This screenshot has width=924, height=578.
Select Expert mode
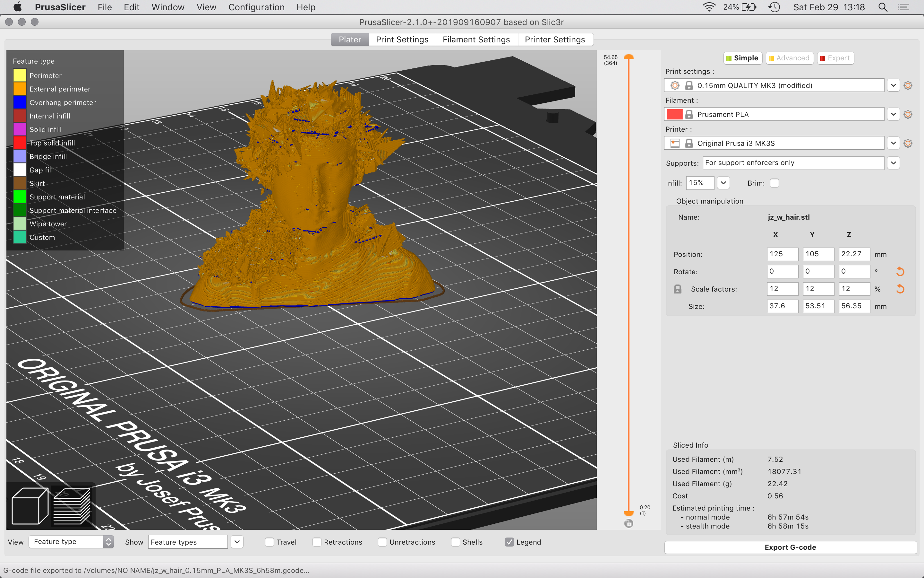pos(835,58)
